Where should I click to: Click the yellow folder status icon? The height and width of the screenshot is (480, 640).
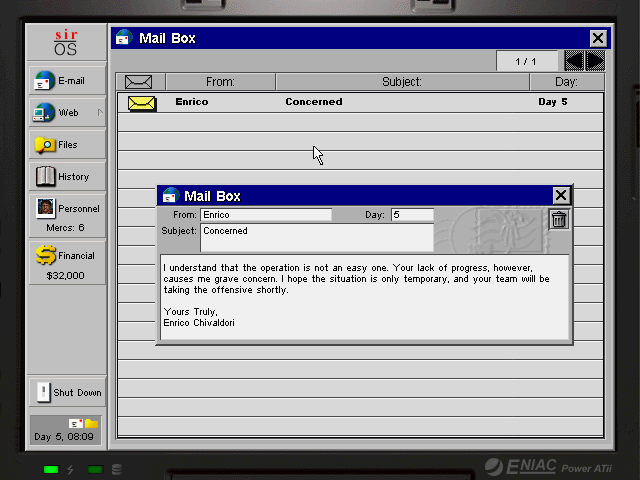pos(91,423)
